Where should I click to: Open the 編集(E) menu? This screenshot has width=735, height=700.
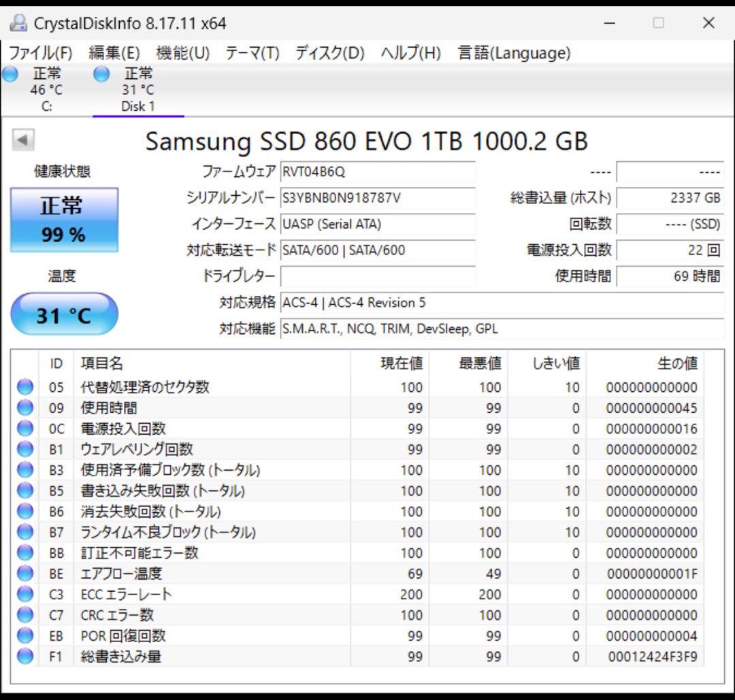[114, 52]
